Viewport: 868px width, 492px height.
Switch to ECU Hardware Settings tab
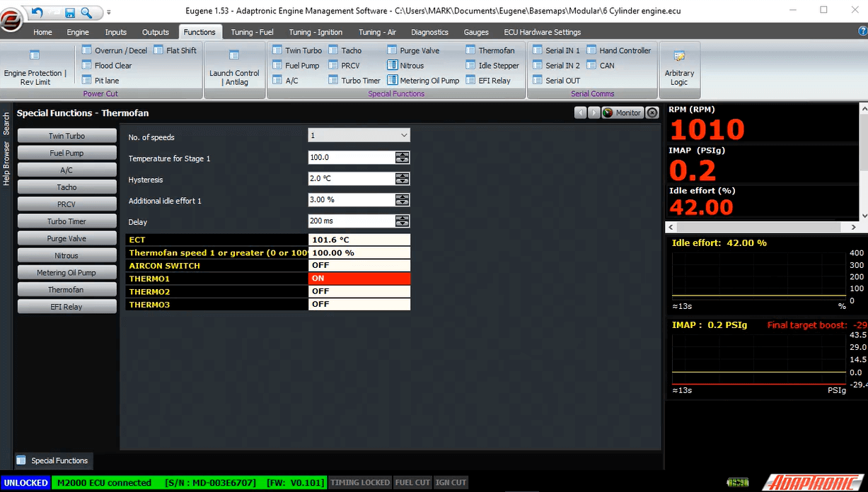(542, 32)
